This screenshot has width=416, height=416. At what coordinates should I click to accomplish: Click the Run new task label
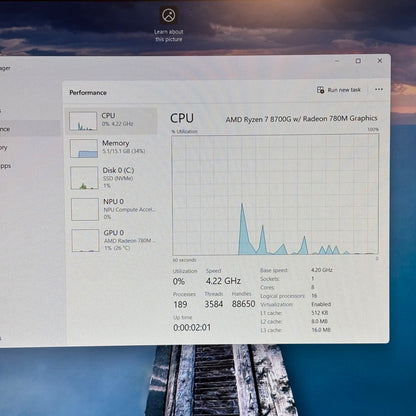pyautogui.click(x=344, y=90)
